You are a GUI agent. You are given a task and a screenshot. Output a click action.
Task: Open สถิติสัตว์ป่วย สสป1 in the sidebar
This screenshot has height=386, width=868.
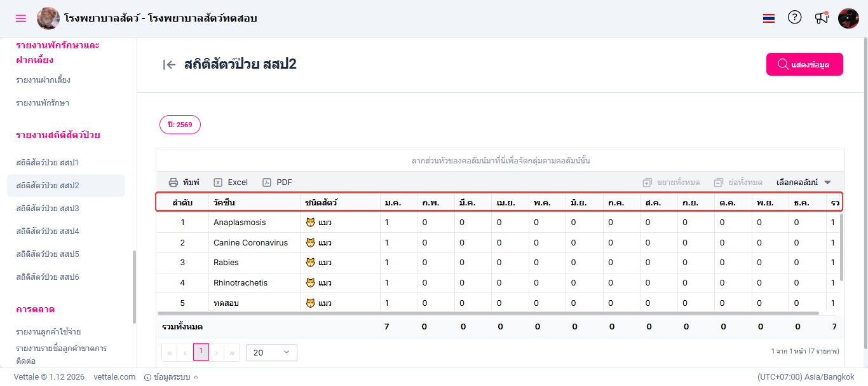(47, 163)
